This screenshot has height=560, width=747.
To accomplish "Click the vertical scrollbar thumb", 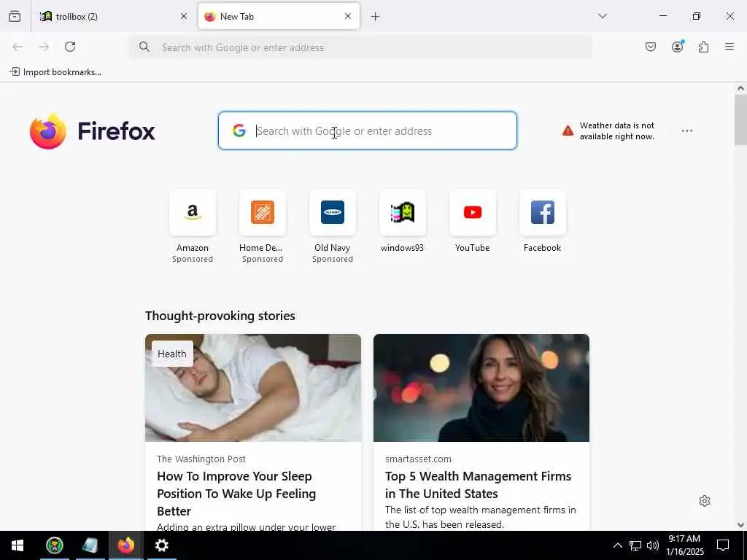I will pyautogui.click(x=740, y=120).
